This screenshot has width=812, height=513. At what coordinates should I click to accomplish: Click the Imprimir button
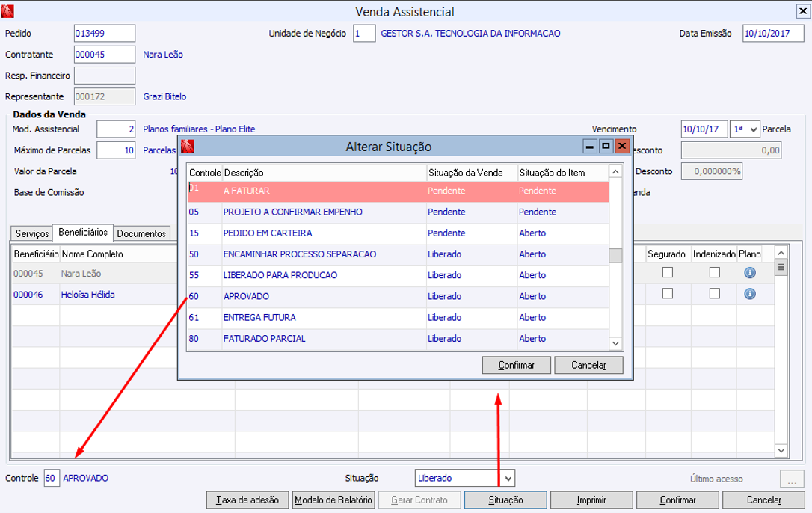[x=591, y=500]
